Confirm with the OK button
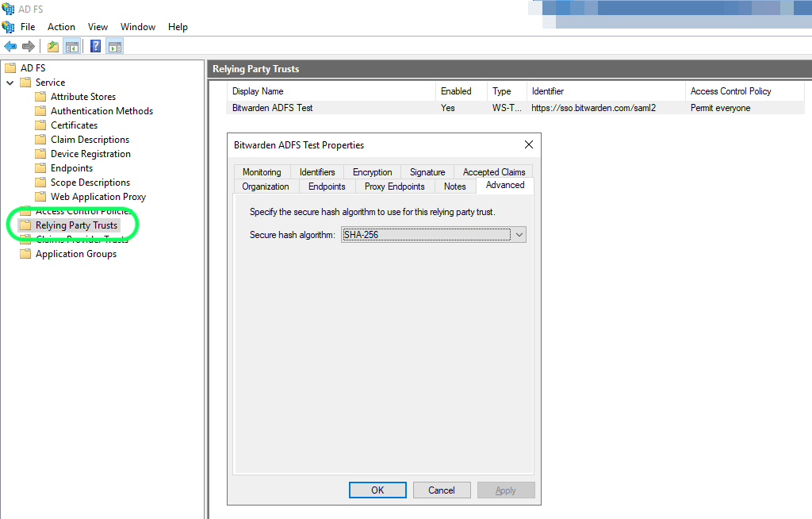The height and width of the screenshot is (519, 812). [x=377, y=490]
